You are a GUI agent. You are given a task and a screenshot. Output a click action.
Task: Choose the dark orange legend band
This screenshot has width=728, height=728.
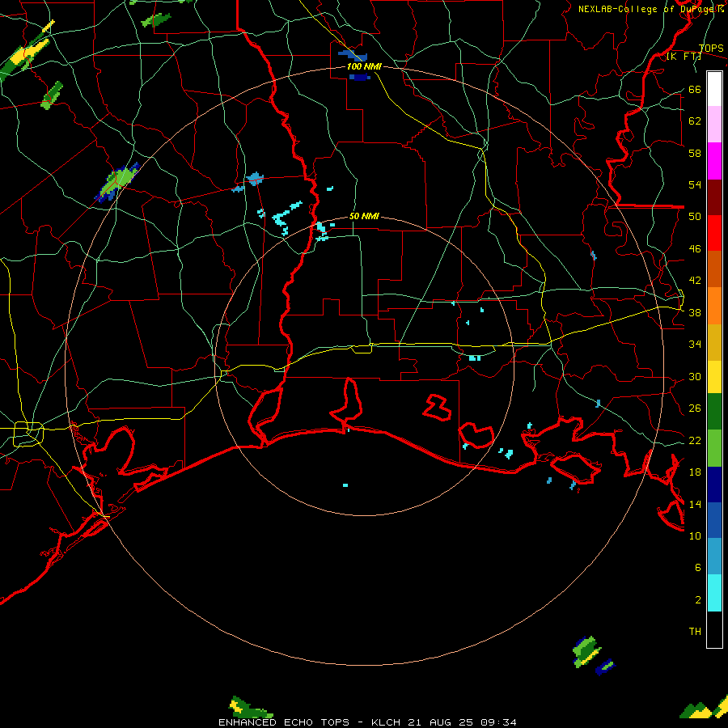click(714, 269)
